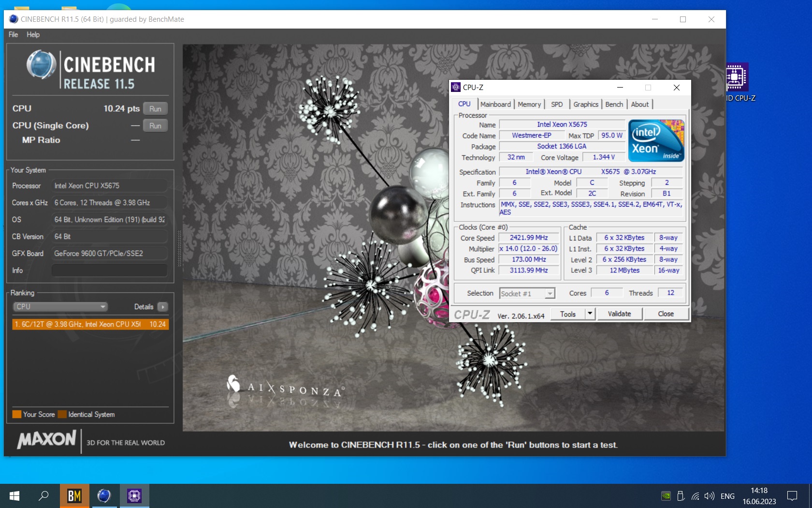
Task: Click the CB Version field 64 Bit
Action: pyautogui.click(x=110, y=237)
